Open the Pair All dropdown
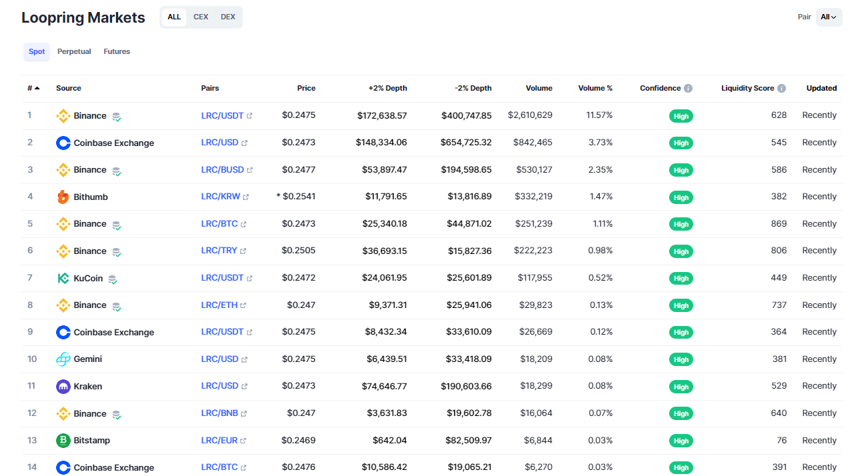This screenshot has width=868, height=476. (x=829, y=17)
